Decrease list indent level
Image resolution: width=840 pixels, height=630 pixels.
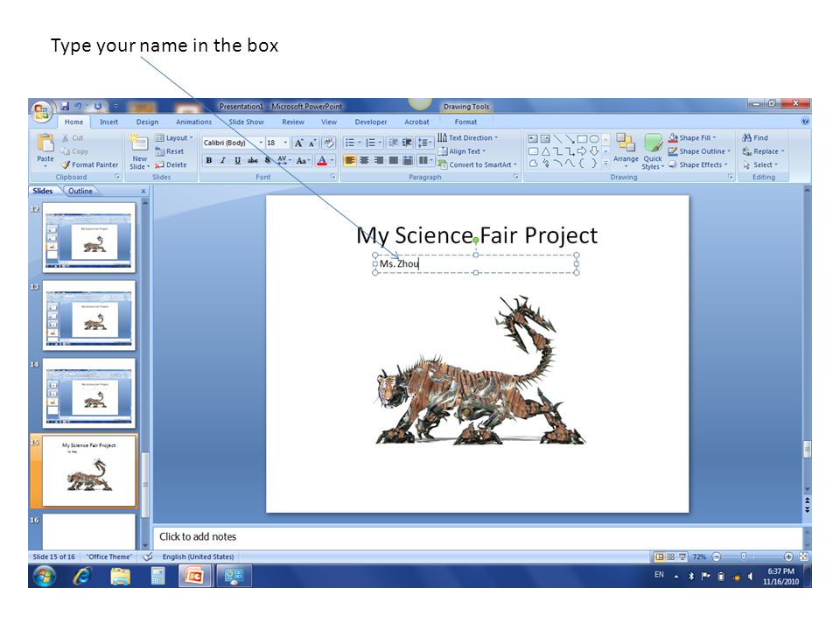tap(393, 143)
